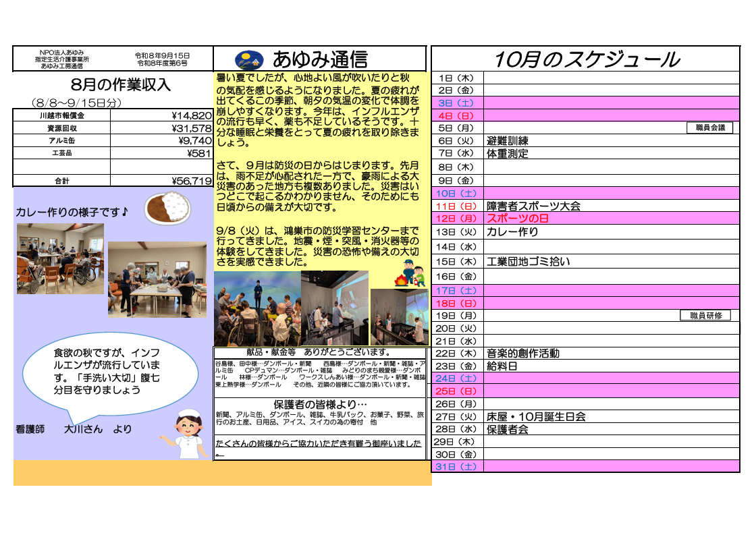The image size is (756, 533).
Task: Click the orange bar at the bottom of the page
Action: 222,473
